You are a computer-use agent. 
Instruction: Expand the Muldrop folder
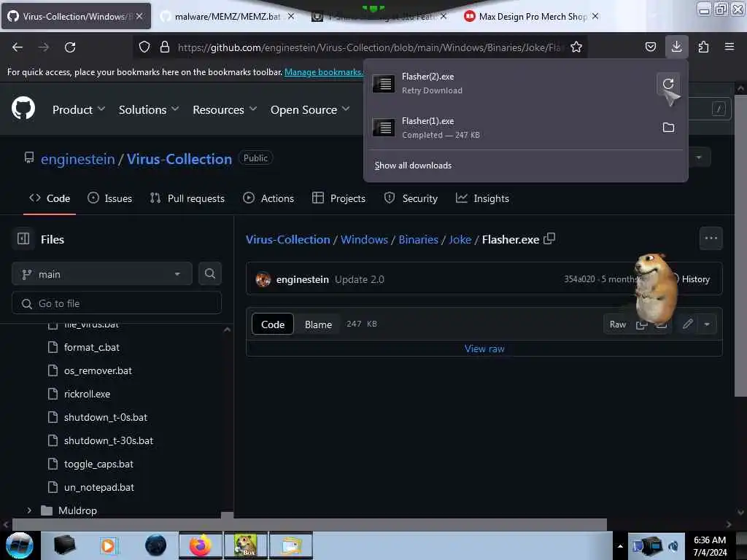point(29,510)
